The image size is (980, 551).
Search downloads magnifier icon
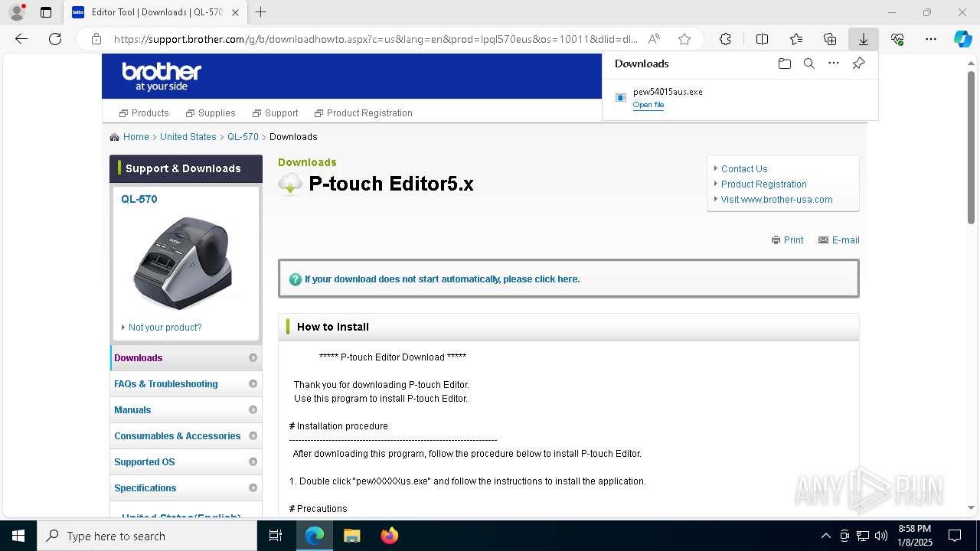point(808,64)
